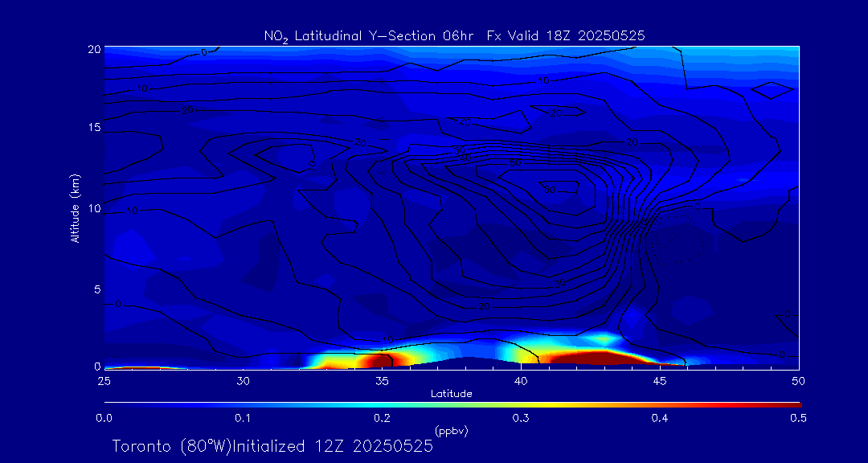Click the 0.5 colorbar maximum label

click(799, 418)
